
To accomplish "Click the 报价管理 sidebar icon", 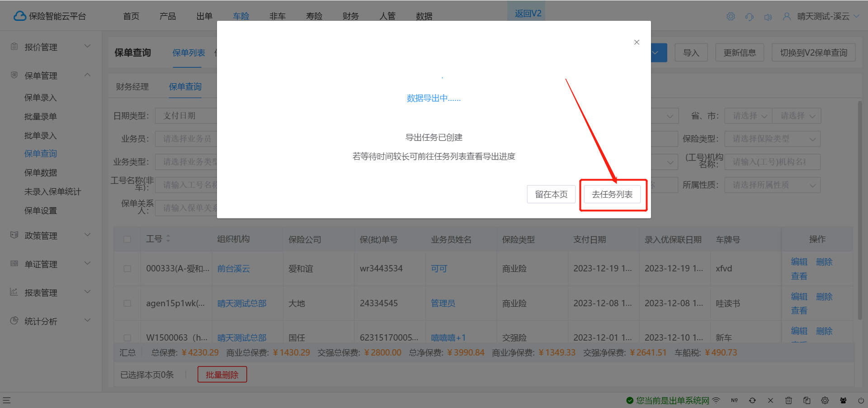I will [14, 47].
